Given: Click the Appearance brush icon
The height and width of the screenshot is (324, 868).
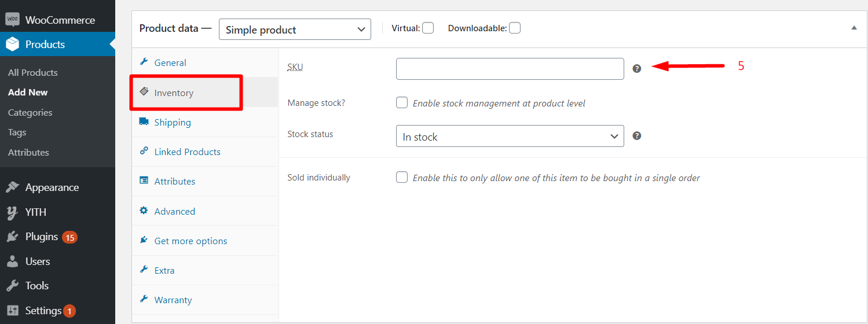Looking at the screenshot, I should click(x=13, y=187).
